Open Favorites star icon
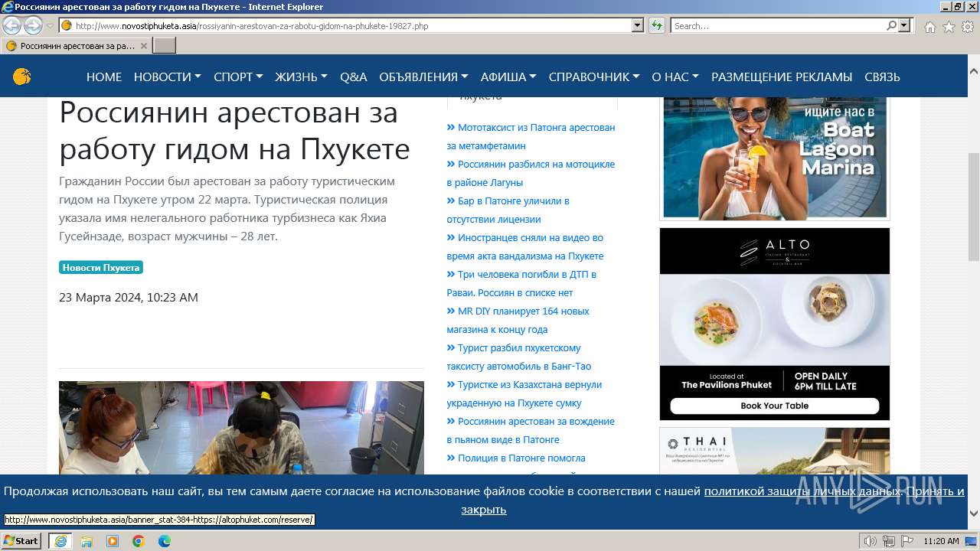Image resolution: width=980 pixels, height=551 pixels. click(x=949, y=26)
